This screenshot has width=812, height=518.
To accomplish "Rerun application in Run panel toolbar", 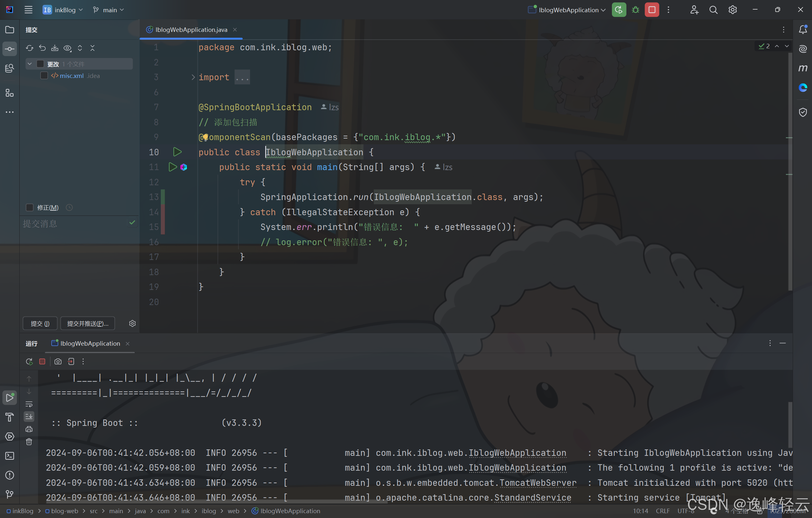I will tap(29, 361).
